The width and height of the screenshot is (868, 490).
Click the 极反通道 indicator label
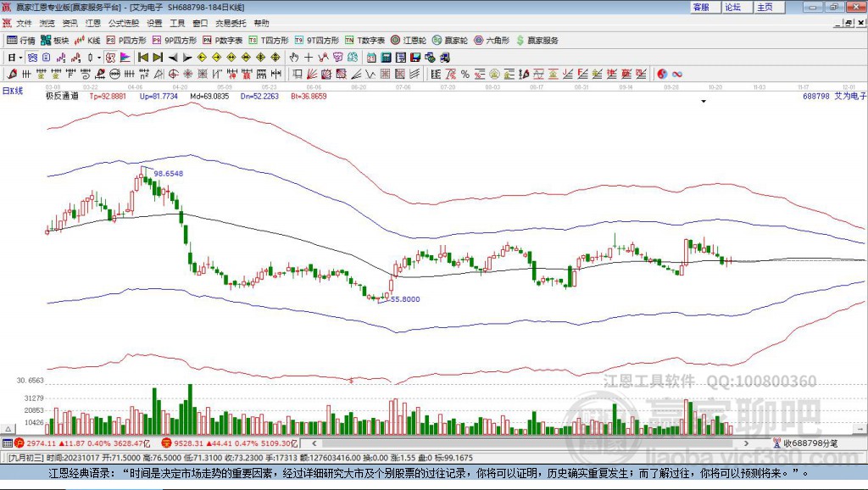tap(62, 96)
